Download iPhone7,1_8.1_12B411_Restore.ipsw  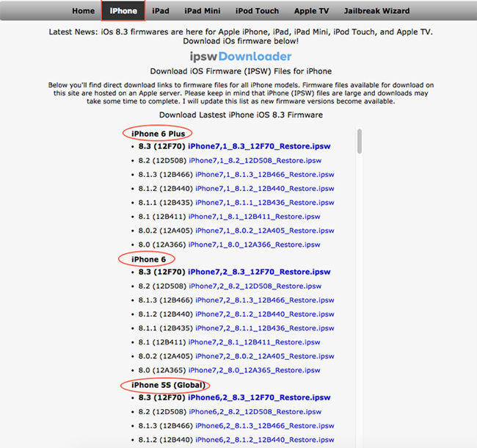point(255,217)
